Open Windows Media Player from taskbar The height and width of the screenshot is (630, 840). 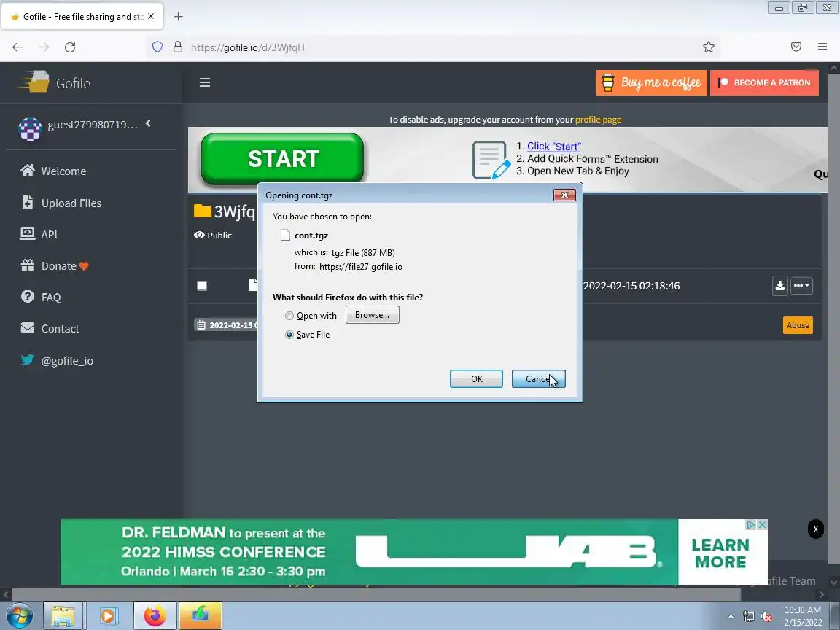click(108, 616)
